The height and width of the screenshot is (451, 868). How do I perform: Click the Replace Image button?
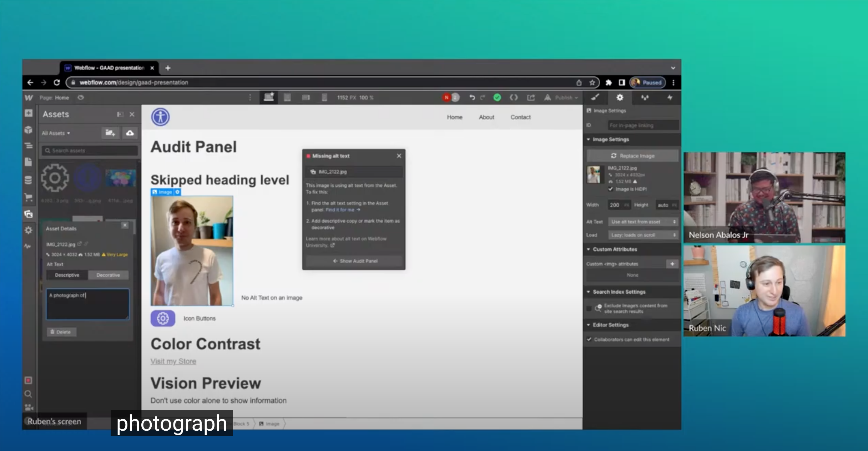click(632, 156)
